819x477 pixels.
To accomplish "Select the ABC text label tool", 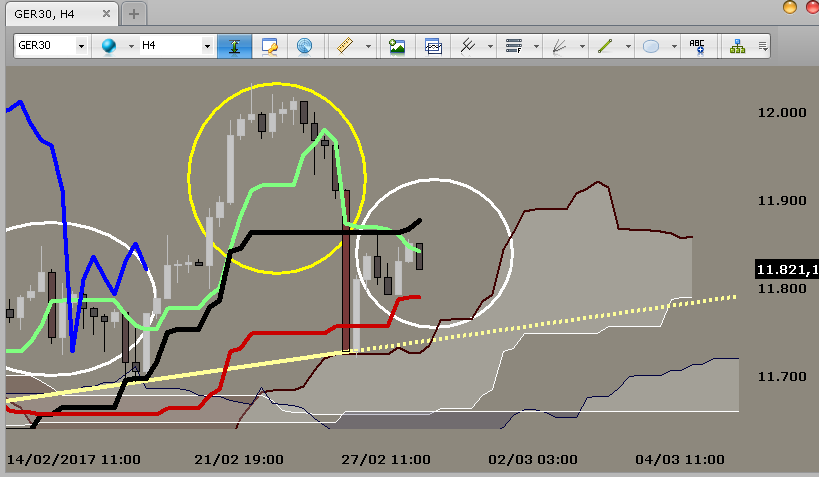I will pos(697,46).
